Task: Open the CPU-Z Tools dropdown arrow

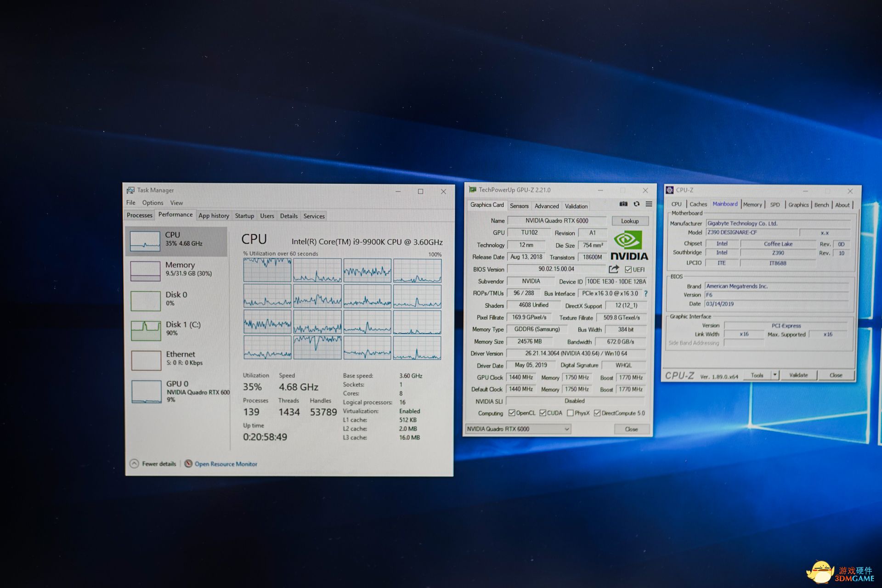Action: (x=775, y=375)
